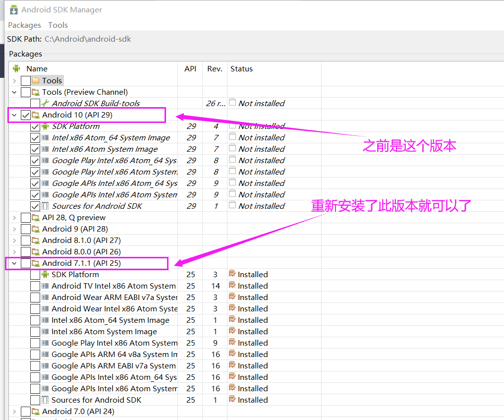Click the Android SDK Manager title icon
This screenshot has width=504, height=420.
click(x=13, y=9)
